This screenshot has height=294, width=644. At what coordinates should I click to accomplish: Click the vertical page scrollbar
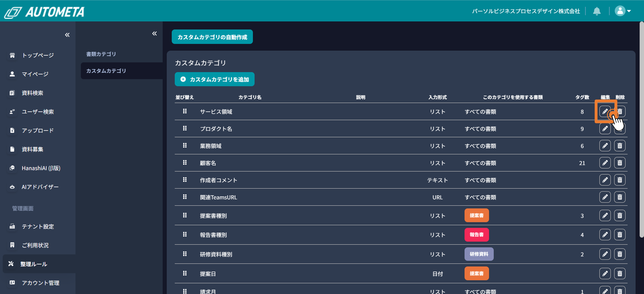tap(642, 130)
